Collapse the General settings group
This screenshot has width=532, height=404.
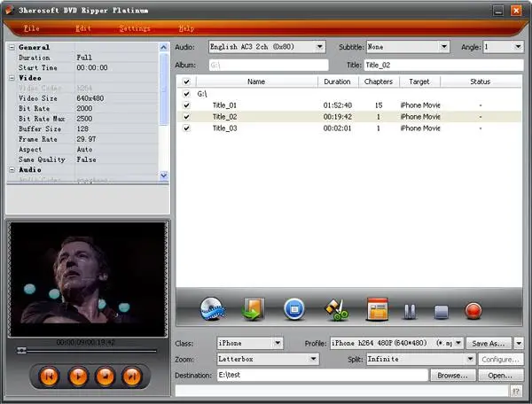point(12,47)
